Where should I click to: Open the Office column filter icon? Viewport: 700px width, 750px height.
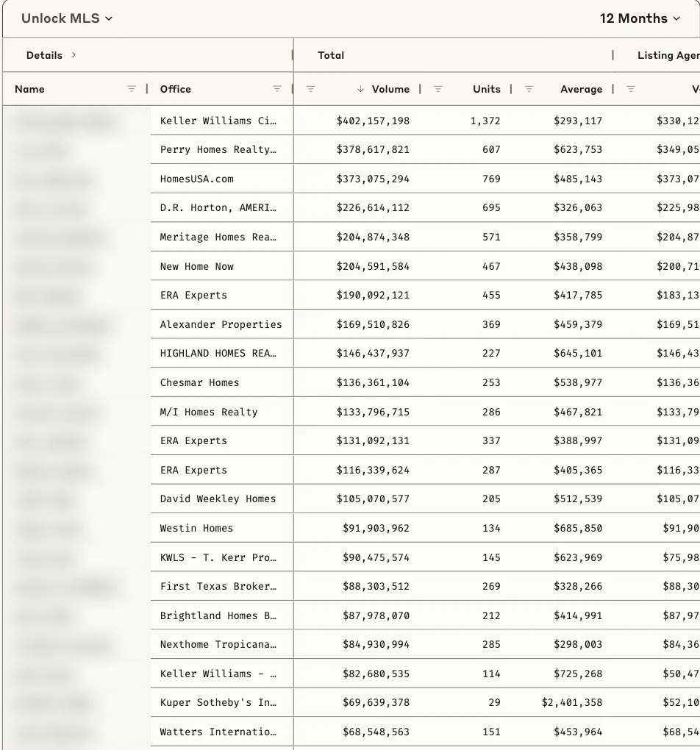(277, 89)
